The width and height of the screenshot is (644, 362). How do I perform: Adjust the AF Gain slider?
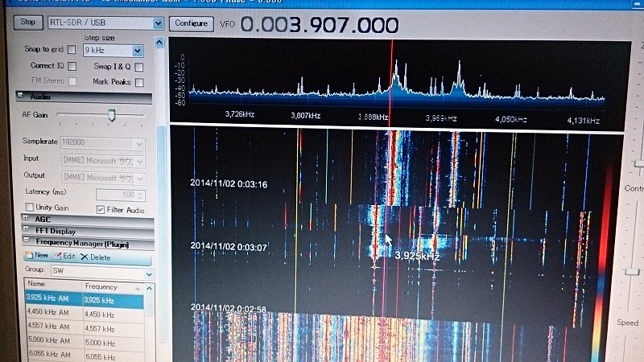point(111,114)
